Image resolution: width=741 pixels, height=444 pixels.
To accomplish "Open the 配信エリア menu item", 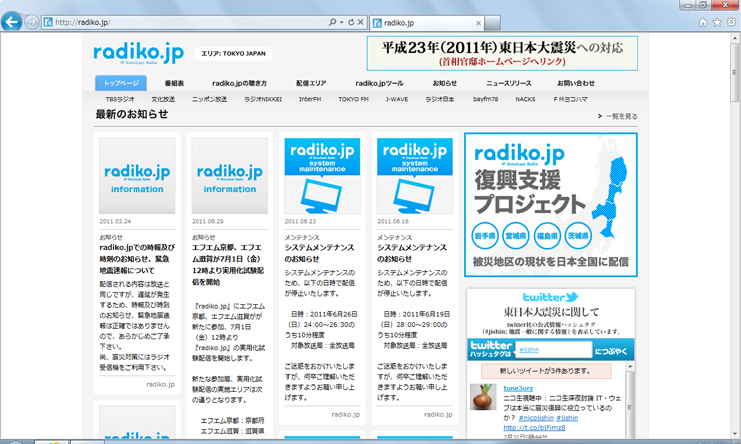I will pos(311,83).
